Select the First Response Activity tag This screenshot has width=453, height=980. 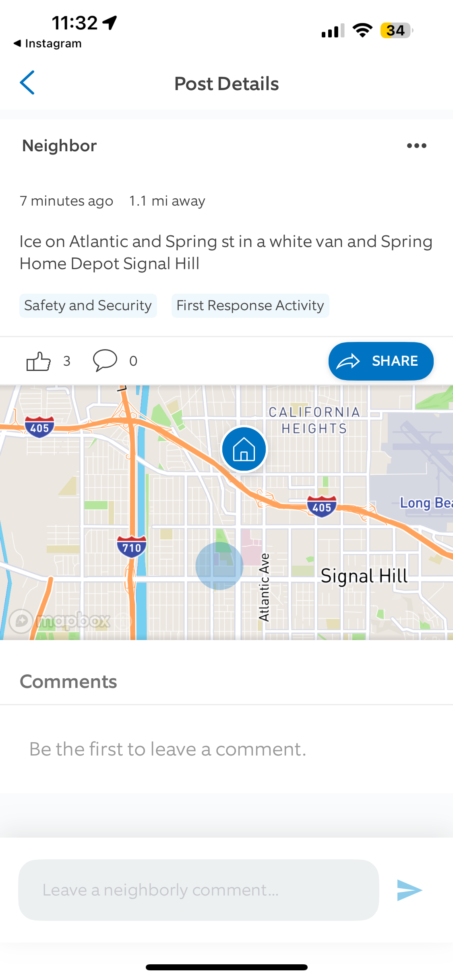pos(250,306)
